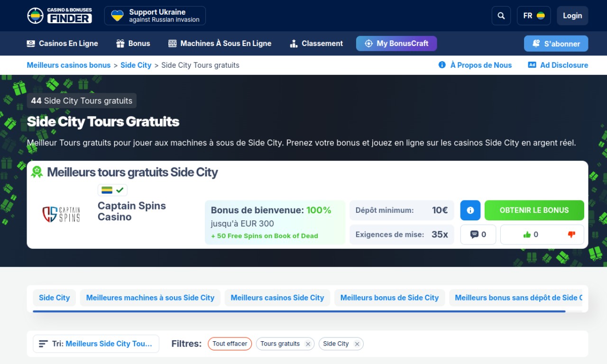This screenshot has height=364, width=607.
Task: Open Machines À Sous En Ligne menu
Action: (x=220, y=44)
